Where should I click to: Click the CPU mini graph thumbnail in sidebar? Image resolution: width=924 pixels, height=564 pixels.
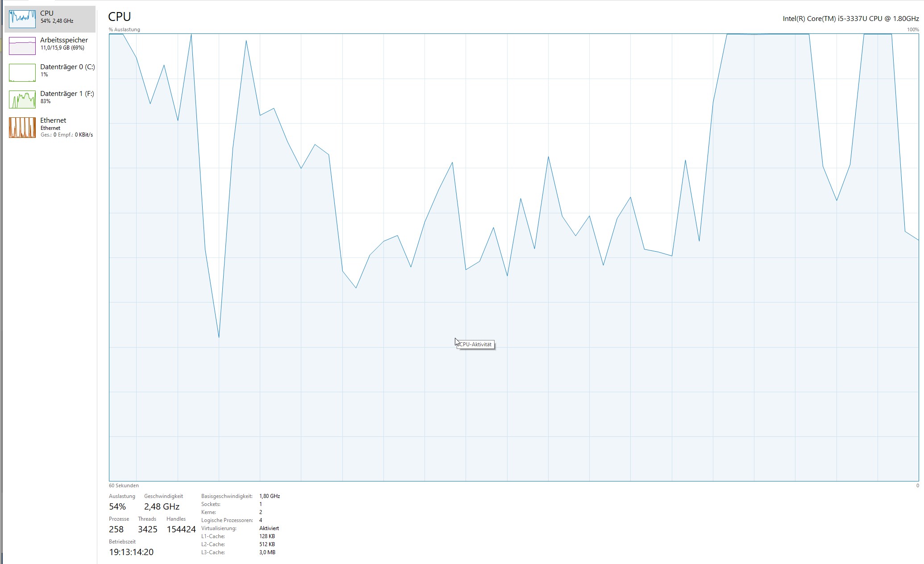point(22,19)
